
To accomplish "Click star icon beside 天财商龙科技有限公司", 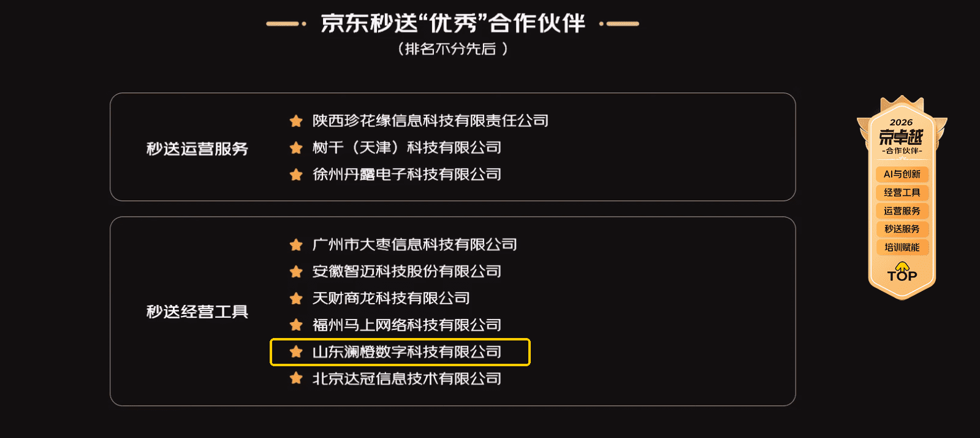I will [x=296, y=299].
